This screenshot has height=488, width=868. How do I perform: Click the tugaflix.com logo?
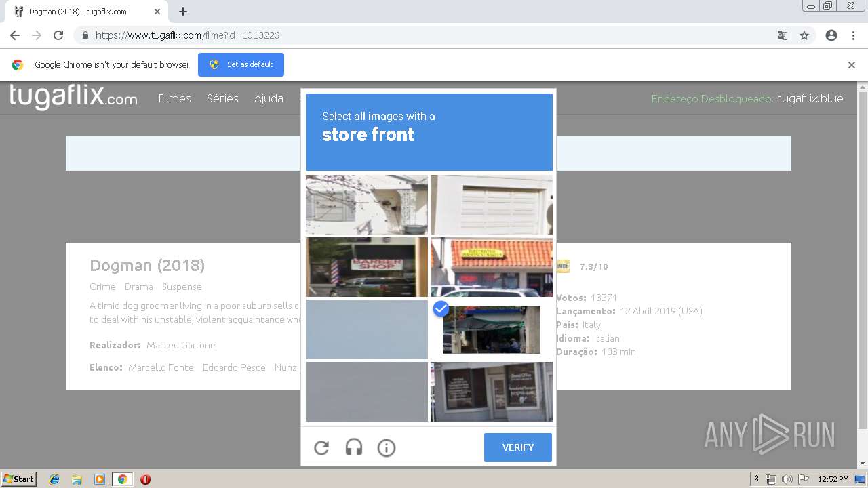[x=73, y=97]
